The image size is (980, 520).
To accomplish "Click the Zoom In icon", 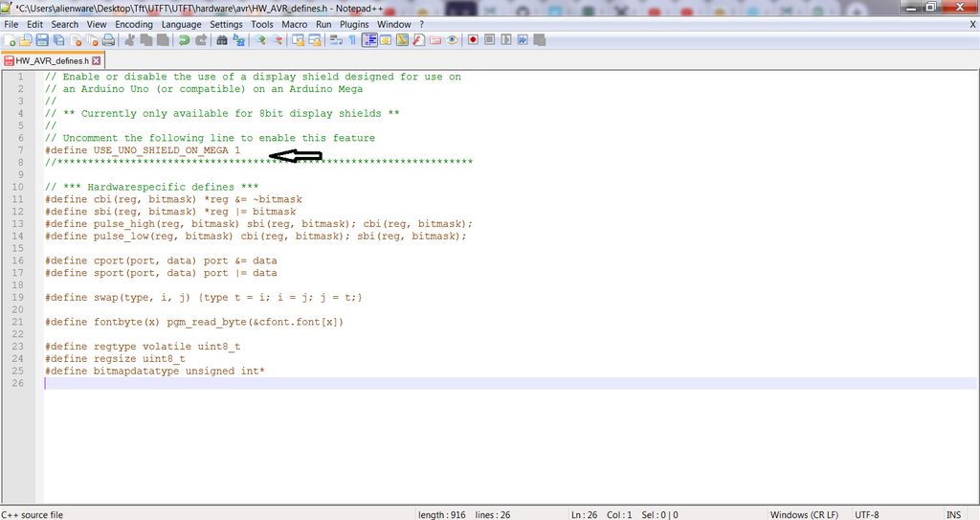I will pyautogui.click(x=260, y=40).
